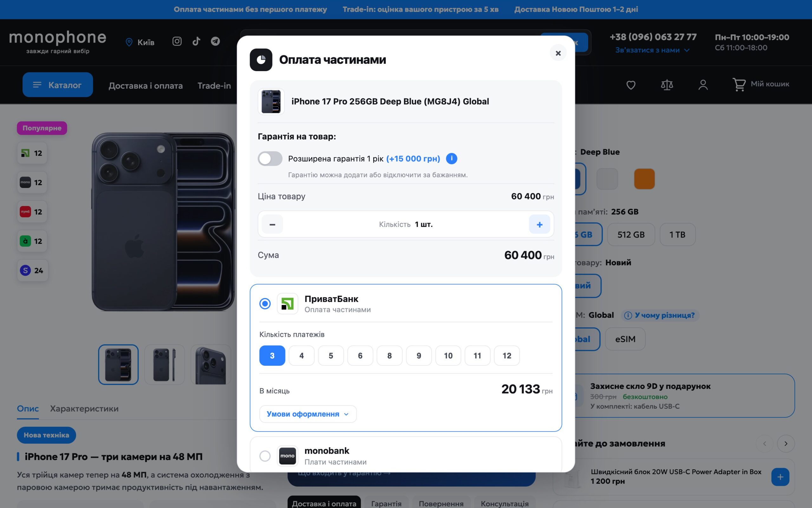Click the mono 12 installment badge
This screenshot has width=812, height=508.
point(32,183)
